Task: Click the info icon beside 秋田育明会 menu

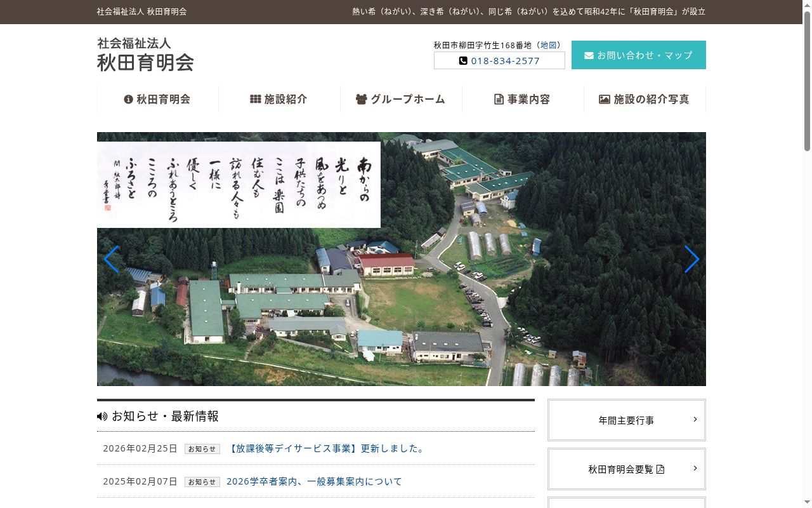Action: (128, 99)
